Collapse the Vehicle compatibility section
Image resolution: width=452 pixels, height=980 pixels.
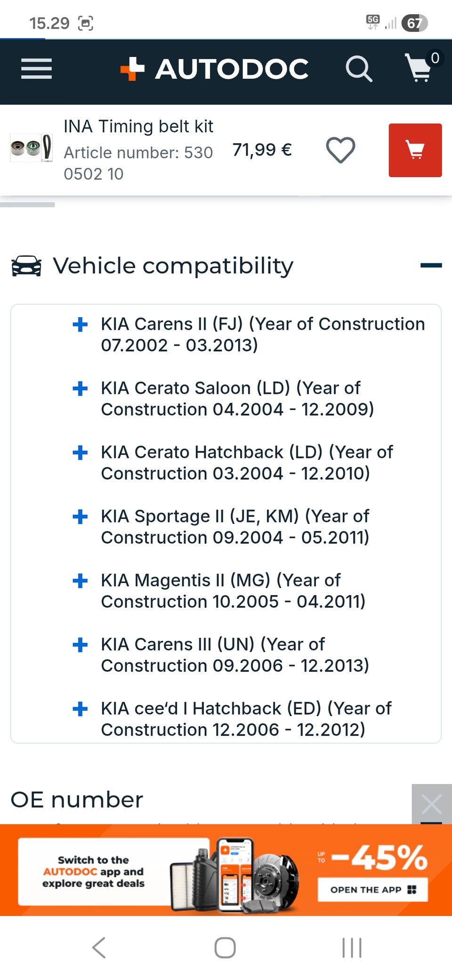(431, 266)
